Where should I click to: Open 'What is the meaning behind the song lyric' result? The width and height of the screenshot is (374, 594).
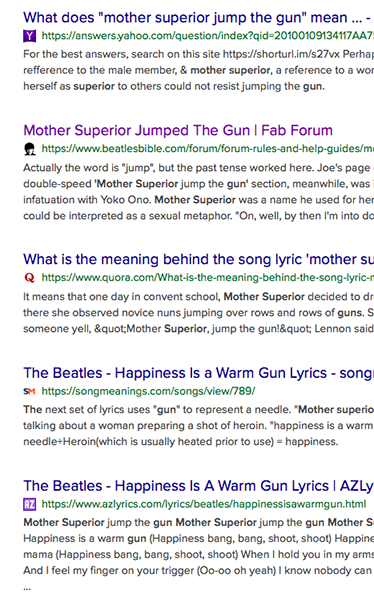tap(199, 259)
